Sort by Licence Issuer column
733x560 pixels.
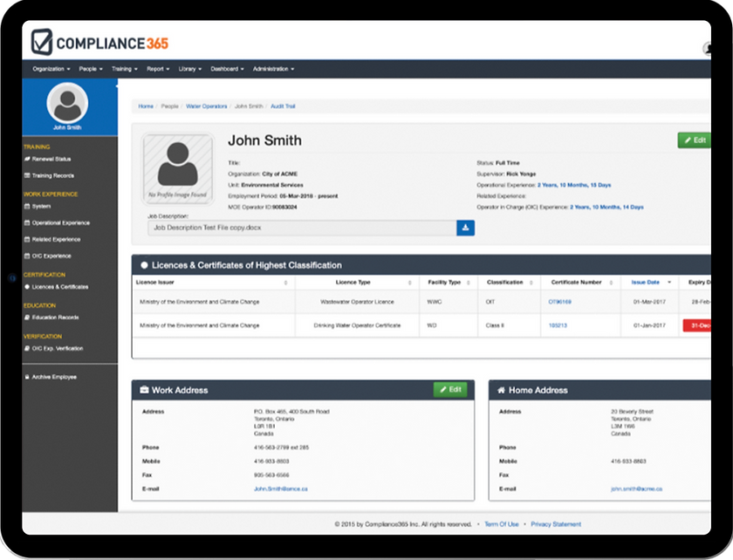[x=212, y=283]
